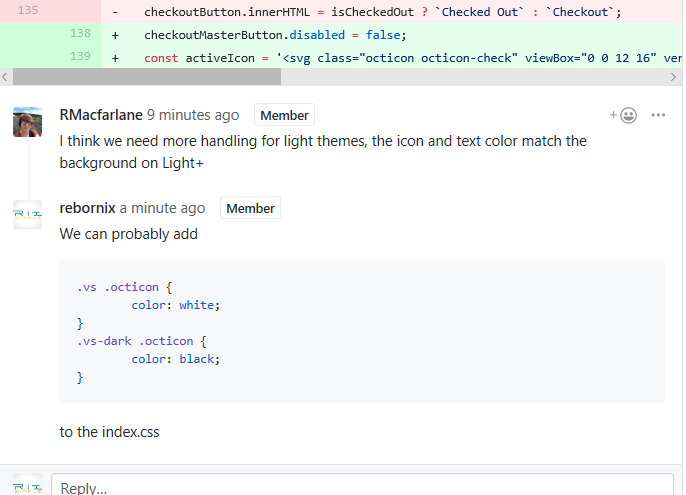Click '.vs .octicon {' in the code block
Image resolution: width=686 pixels, height=495 pixels.
pyautogui.click(x=125, y=287)
